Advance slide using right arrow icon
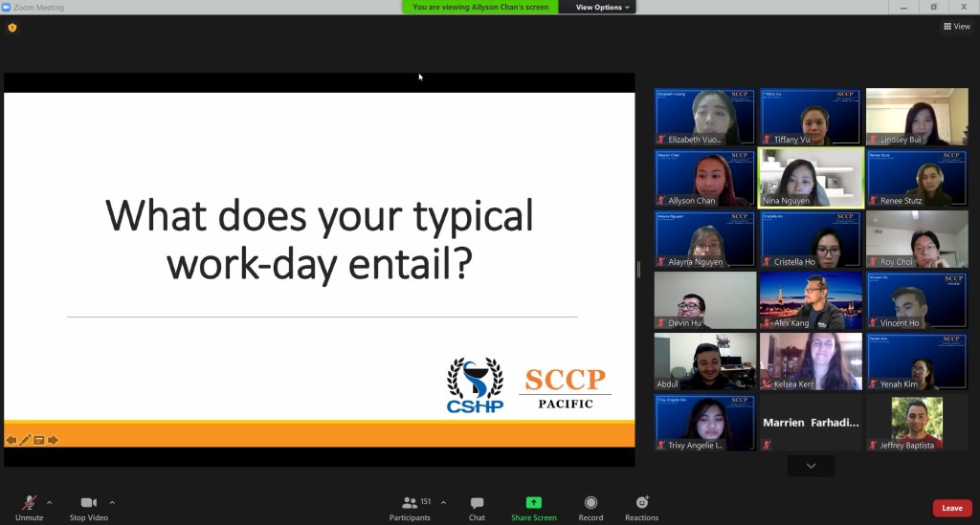Screen dimensions: 980x525 pos(54,440)
